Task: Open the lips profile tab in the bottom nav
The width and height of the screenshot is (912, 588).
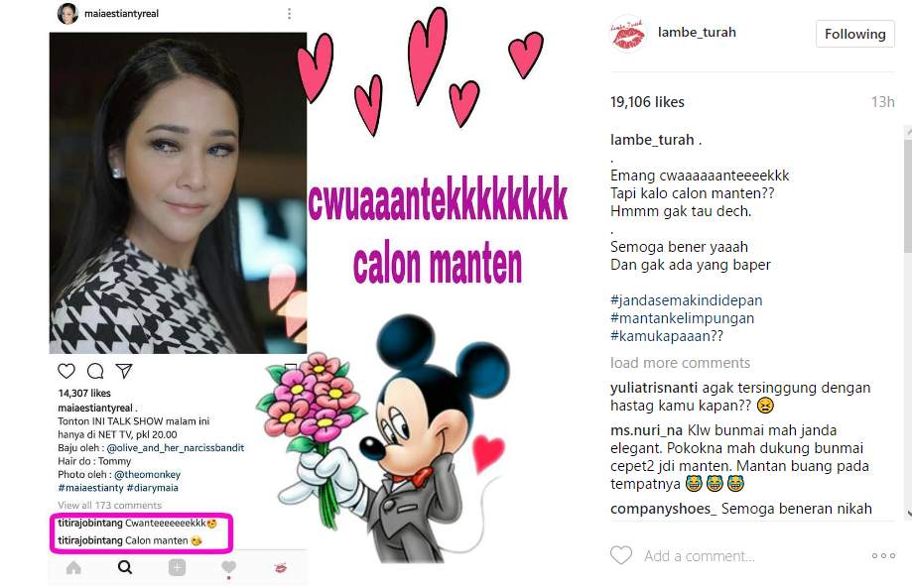Action: click(x=280, y=567)
